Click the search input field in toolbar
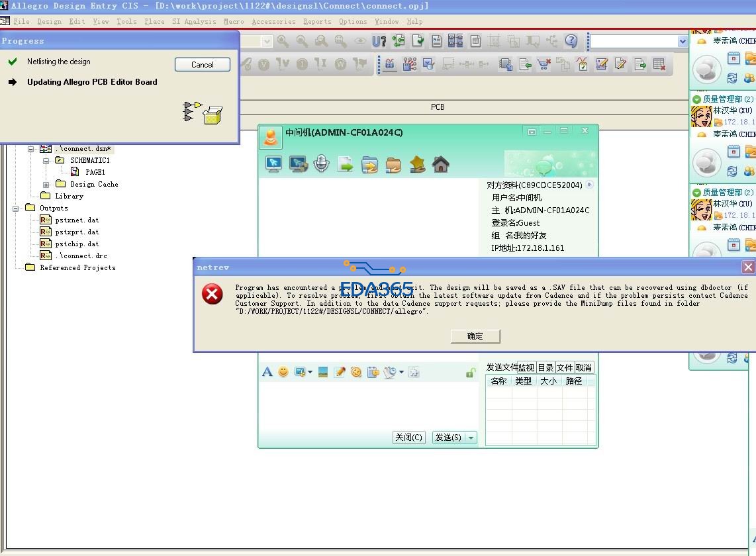Screen dimensions: 756x556 (x=634, y=42)
